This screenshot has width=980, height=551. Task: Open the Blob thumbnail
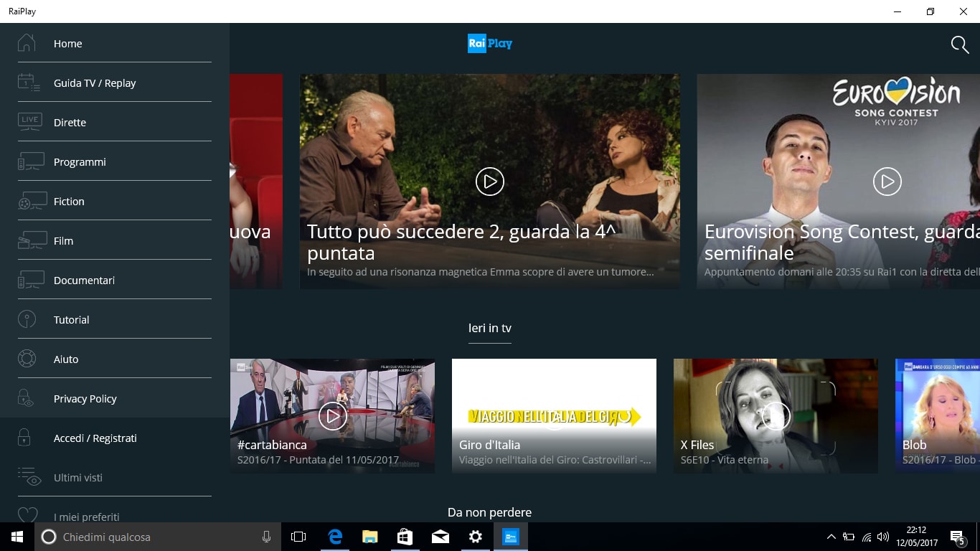(x=938, y=415)
